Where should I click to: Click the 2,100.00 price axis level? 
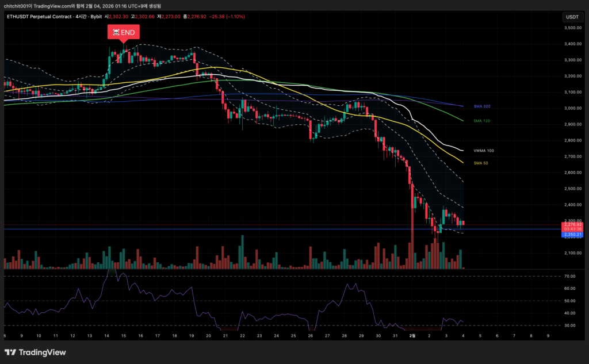coord(572,253)
